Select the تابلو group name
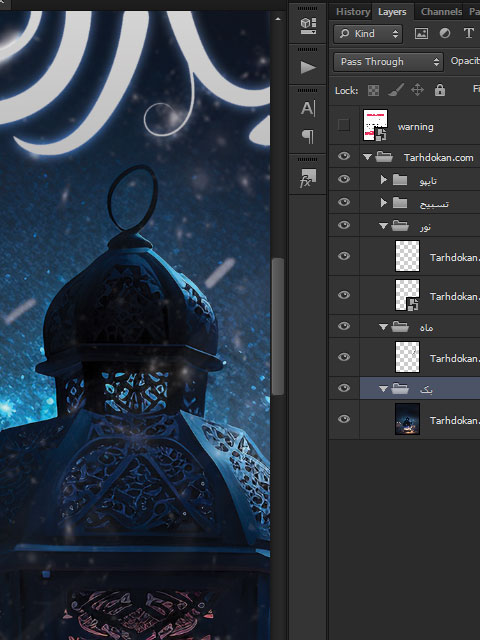This screenshot has width=480, height=640. tap(428, 180)
